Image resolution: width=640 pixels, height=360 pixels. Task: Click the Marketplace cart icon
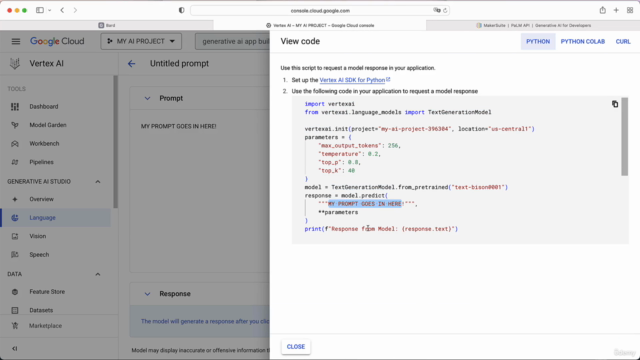pos(15,326)
